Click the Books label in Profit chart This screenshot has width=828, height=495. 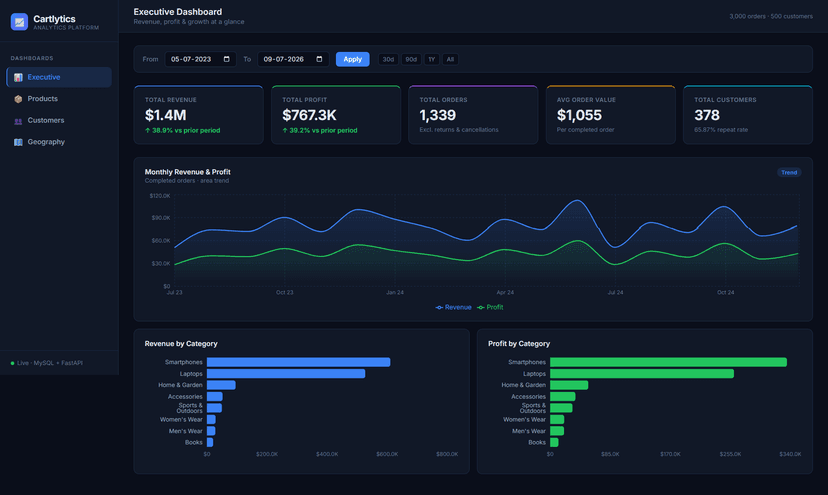(x=537, y=442)
